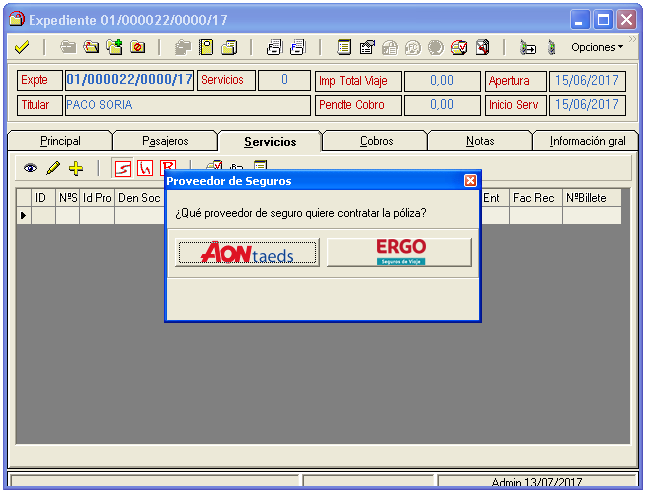The height and width of the screenshot is (493, 645).
Task: Click the Id Pro column header
Action: [x=97, y=198]
